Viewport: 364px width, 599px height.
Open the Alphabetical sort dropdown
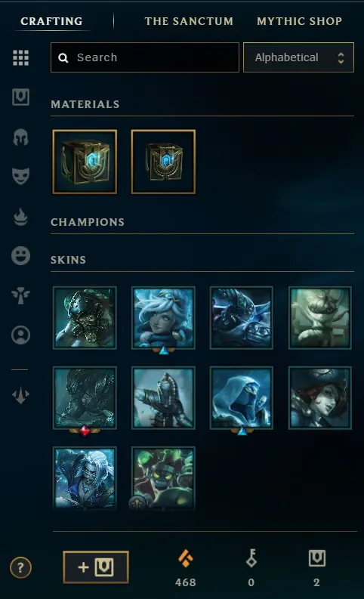point(299,57)
